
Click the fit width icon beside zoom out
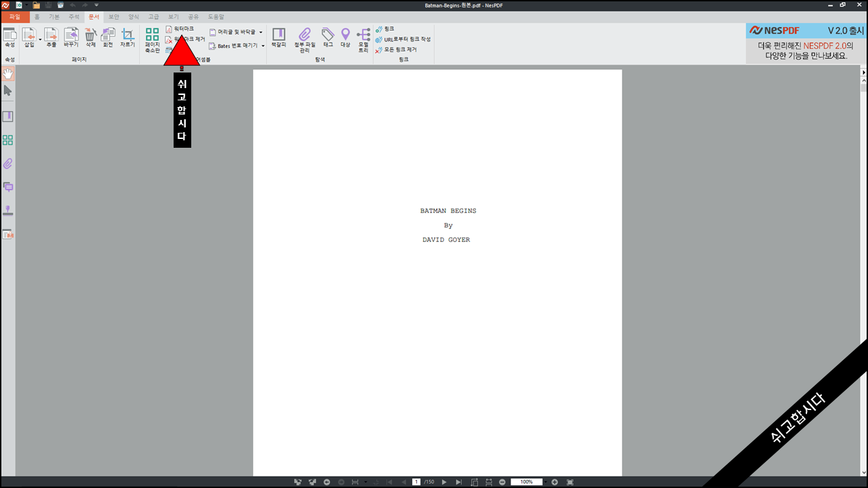[x=489, y=482]
